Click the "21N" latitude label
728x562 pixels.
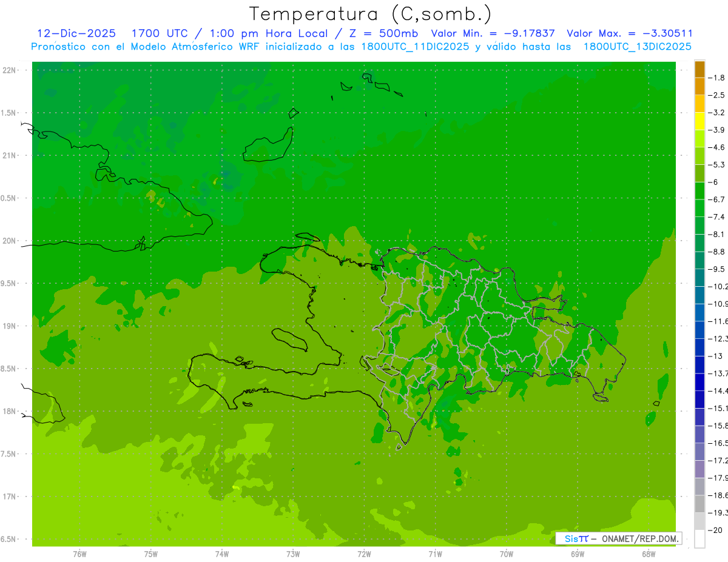(x=9, y=155)
